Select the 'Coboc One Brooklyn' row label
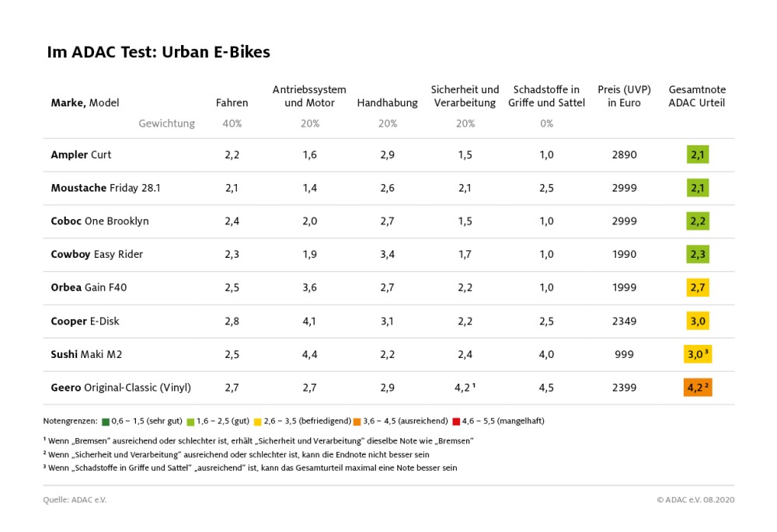Viewport: 777px width, 532px height. click(99, 221)
